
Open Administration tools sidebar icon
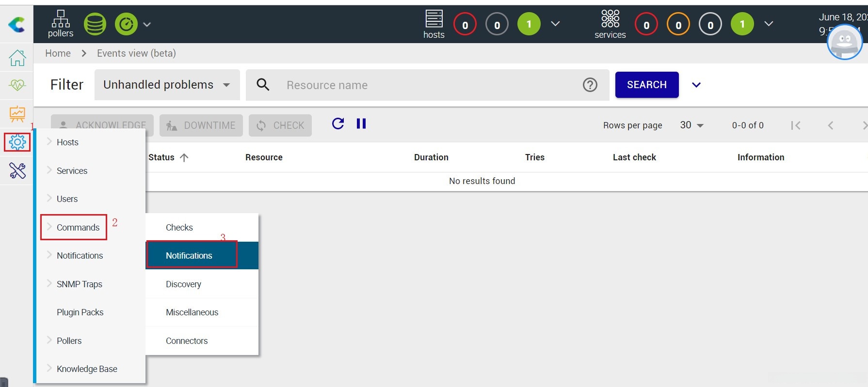(x=17, y=170)
